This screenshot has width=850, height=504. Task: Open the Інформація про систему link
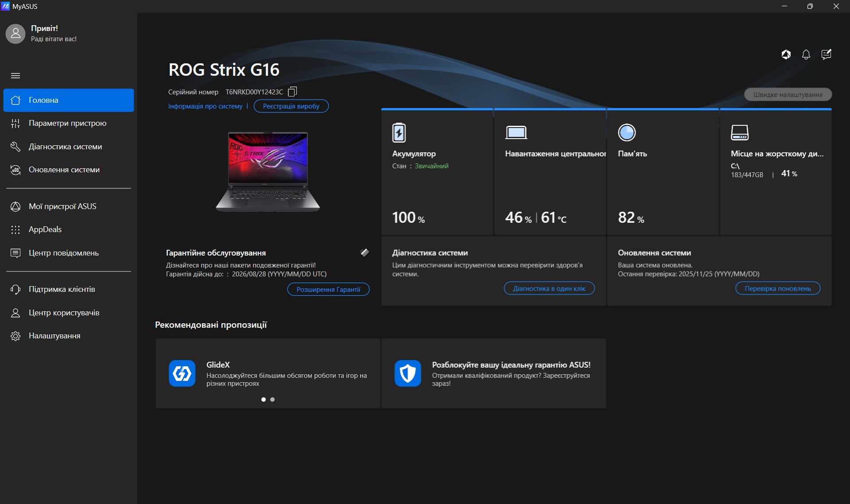(x=205, y=106)
